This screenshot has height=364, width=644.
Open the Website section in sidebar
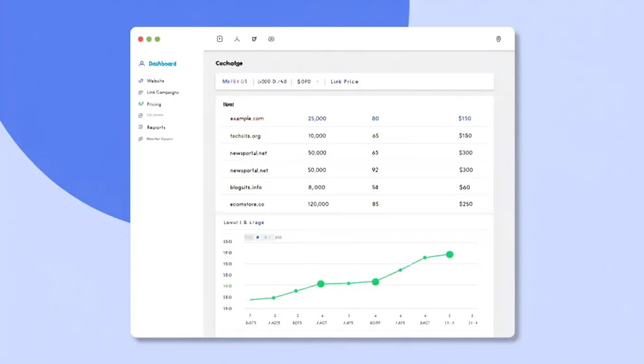tap(155, 81)
